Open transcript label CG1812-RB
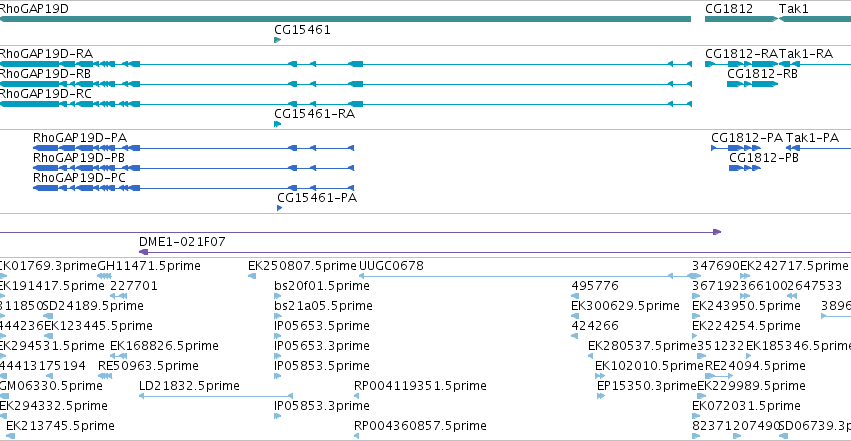Image resolution: width=851 pixels, height=441 pixels. click(x=763, y=73)
